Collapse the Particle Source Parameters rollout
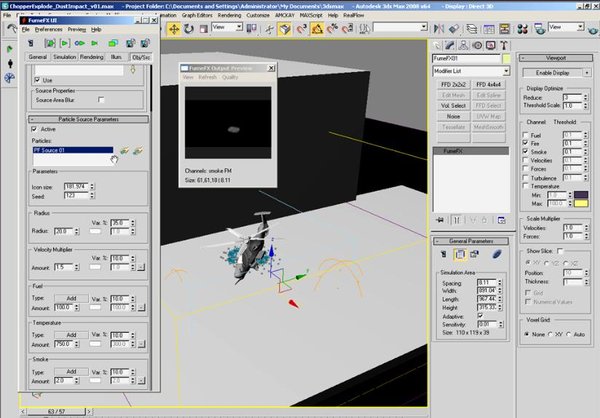Screen dimensions: 600x418 [x=90, y=117]
